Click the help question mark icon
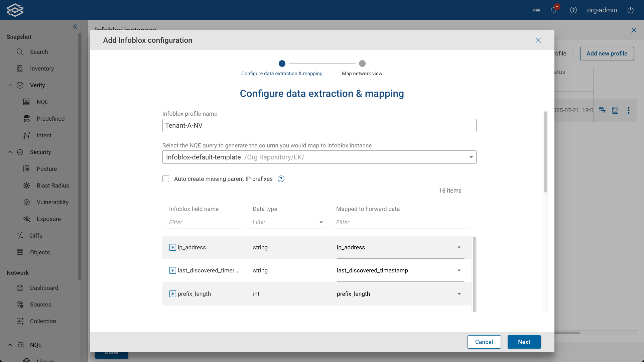This screenshot has width=644, height=362. point(573,10)
